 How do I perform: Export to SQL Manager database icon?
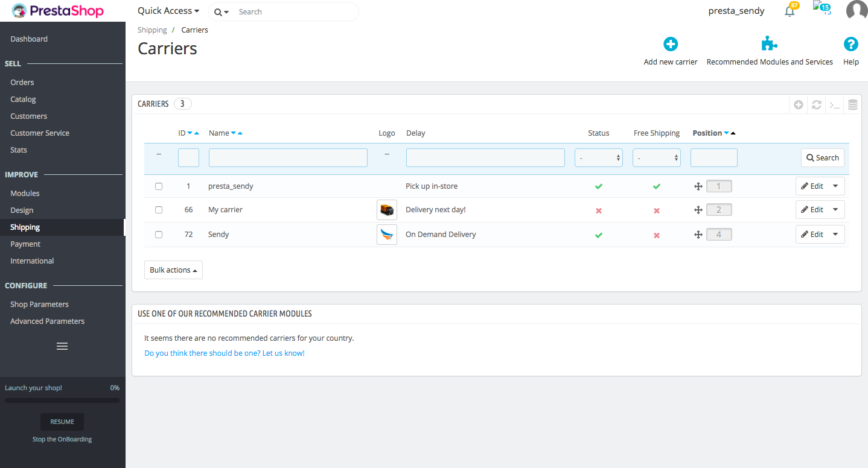pyautogui.click(x=853, y=104)
